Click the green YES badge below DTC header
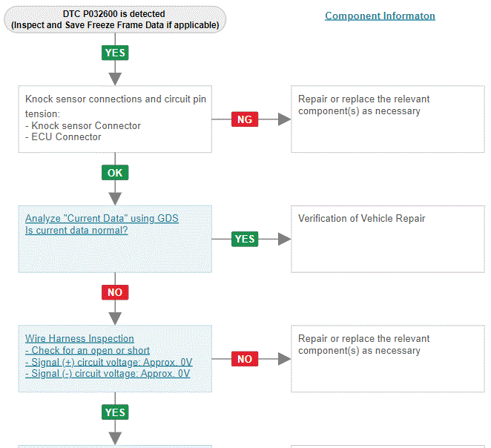 [x=115, y=53]
